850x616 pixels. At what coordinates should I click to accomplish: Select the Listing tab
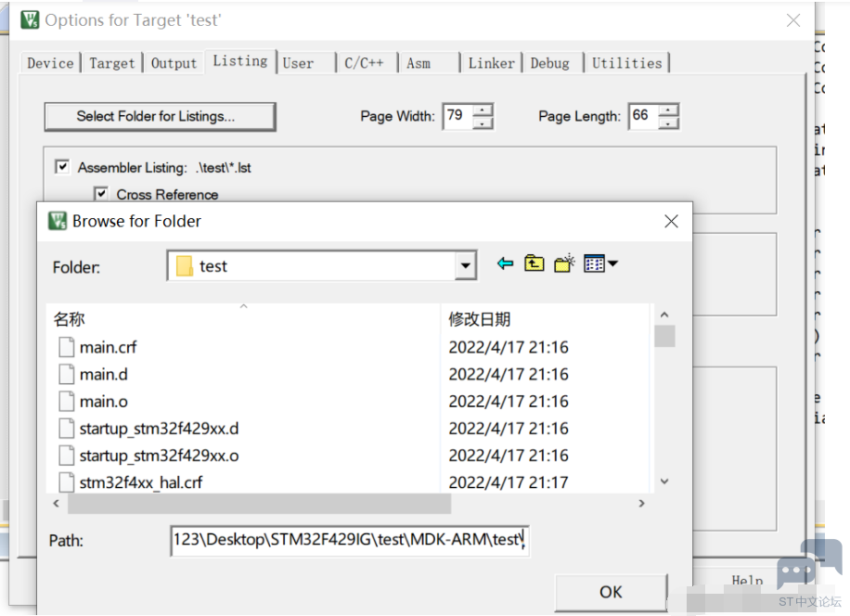240,61
